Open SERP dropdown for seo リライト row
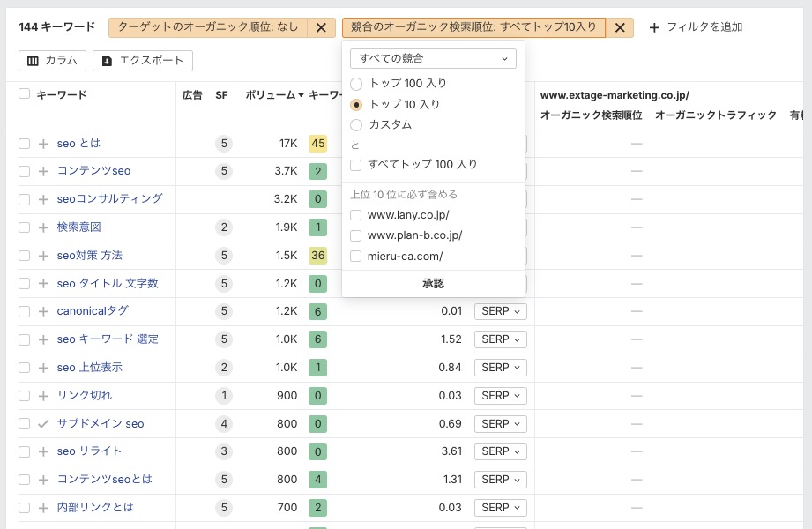Image resolution: width=812 pixels, height=529 pixels. pos(500,451)
